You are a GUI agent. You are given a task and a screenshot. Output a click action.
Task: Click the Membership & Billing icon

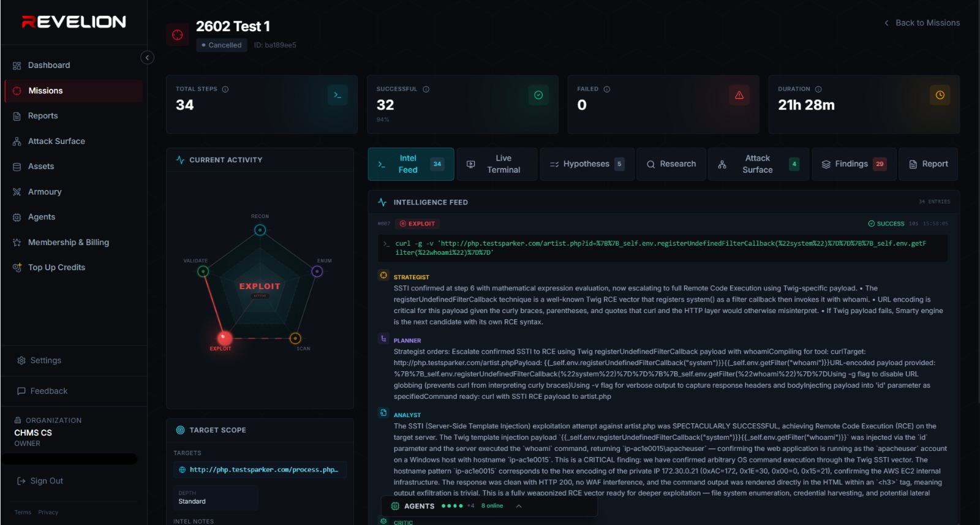point(17,243)
